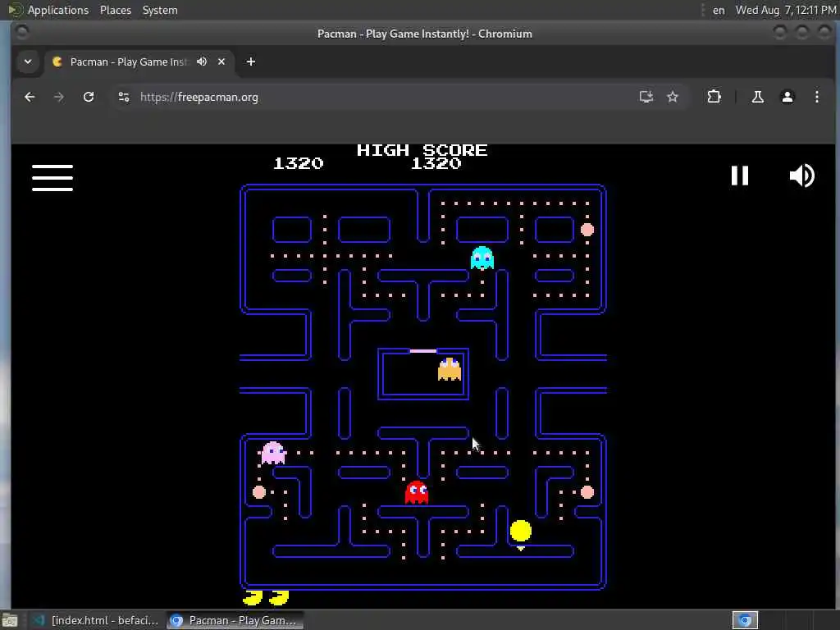Image resolution: width=840 pixels, height=630 pixels.
Task: Select Pacman - Play Game taskbar entry
Action: coord(235,620)
